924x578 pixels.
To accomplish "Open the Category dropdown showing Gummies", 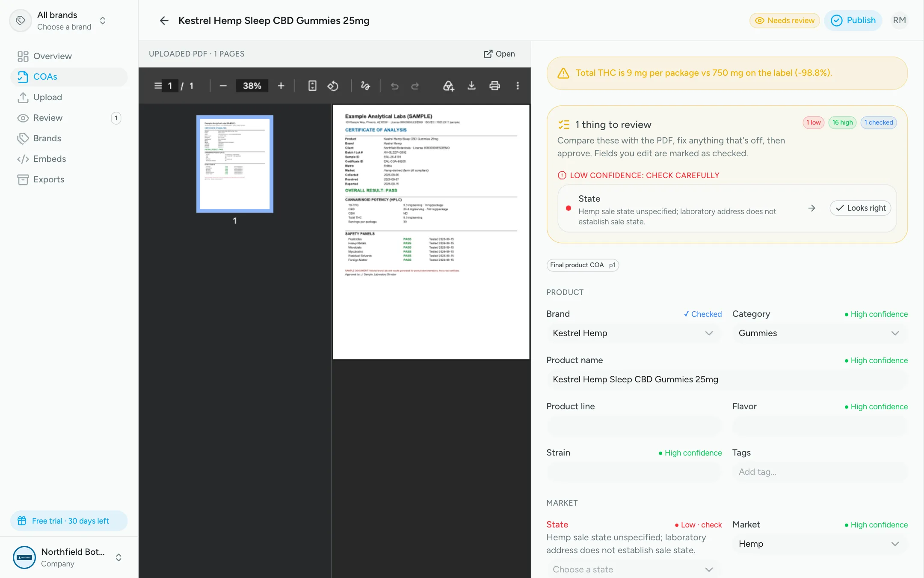I will tap(820, 333).
